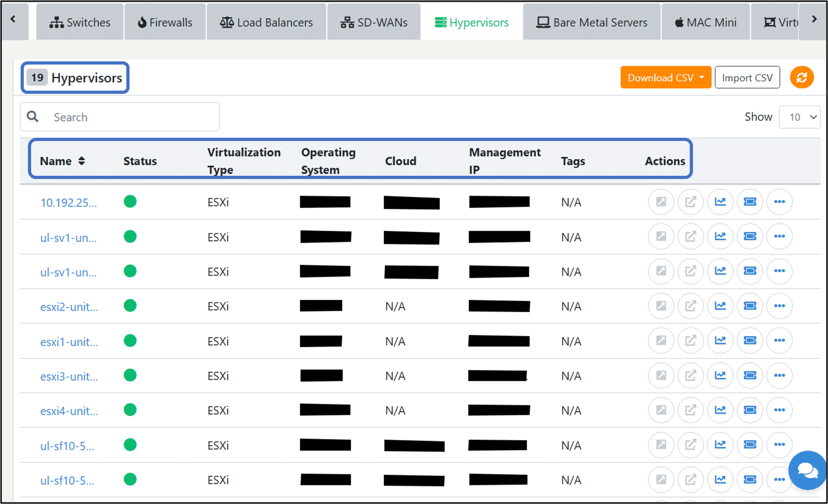
Task: Click the Import CSV button
Action: [747, 77]
